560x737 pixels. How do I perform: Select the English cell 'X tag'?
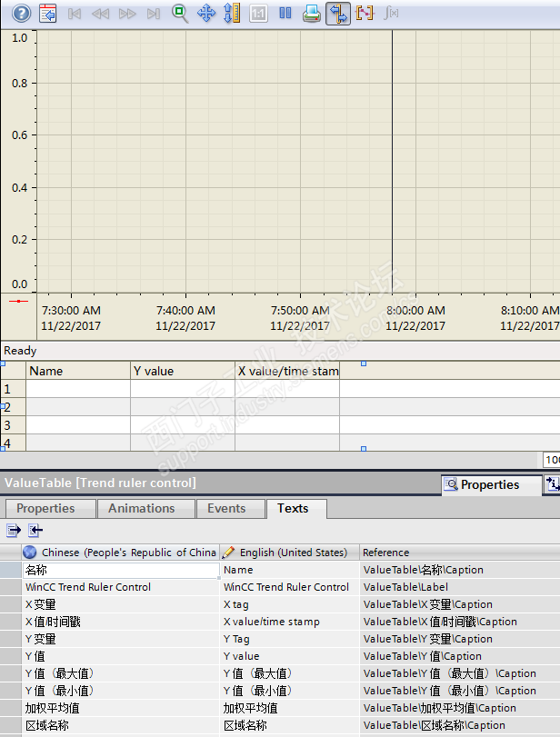290,604
